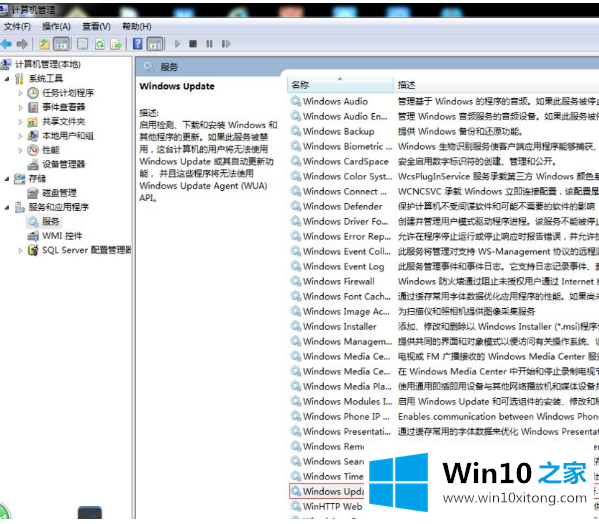599x524 pixels.
Task: Click Windows Connect service gear icon
Action: pos(296,191)
